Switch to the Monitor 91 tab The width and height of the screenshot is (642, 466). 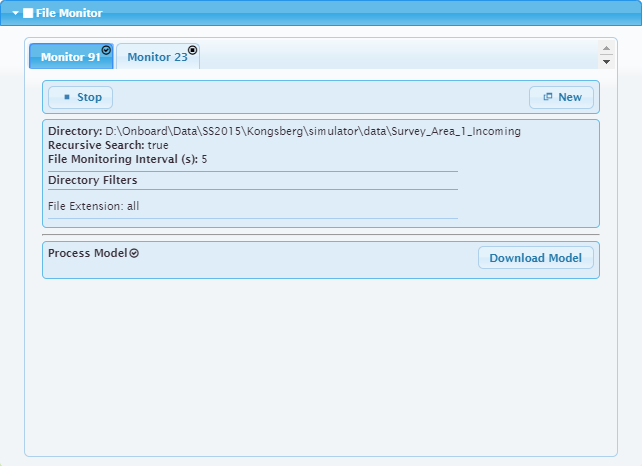click(68, 57)
